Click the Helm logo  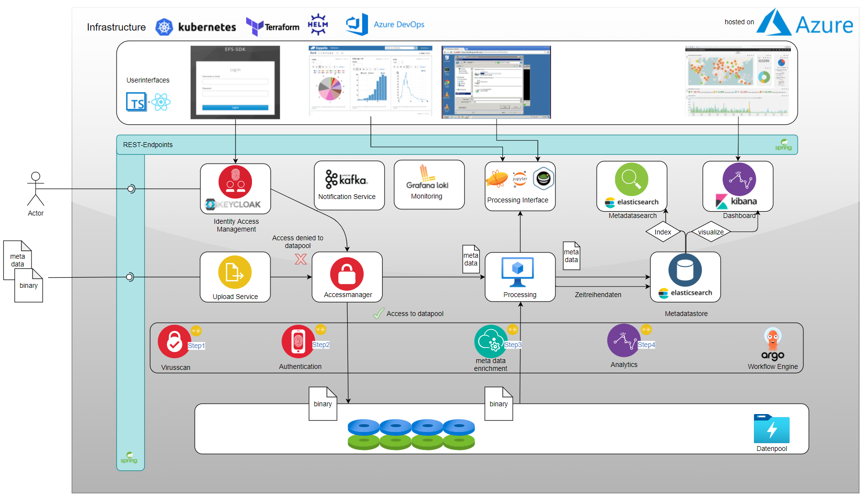click(x=318, y=24)
